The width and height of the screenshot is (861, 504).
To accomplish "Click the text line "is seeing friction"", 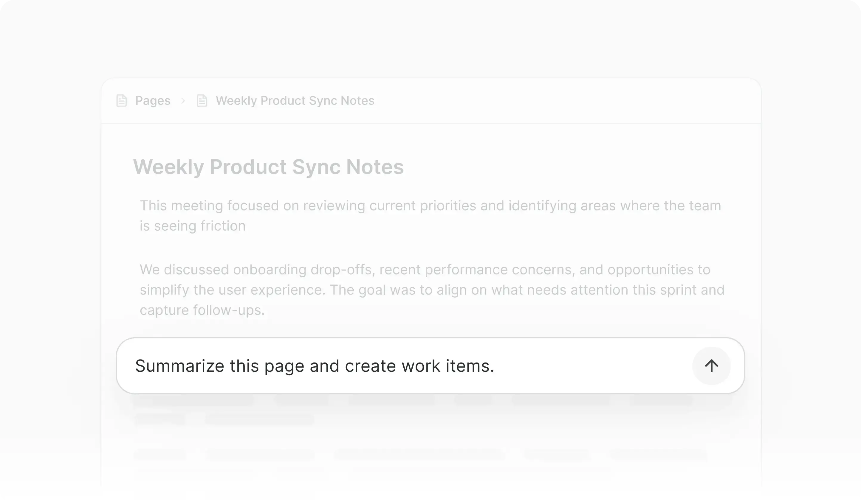I will (192, 226).
